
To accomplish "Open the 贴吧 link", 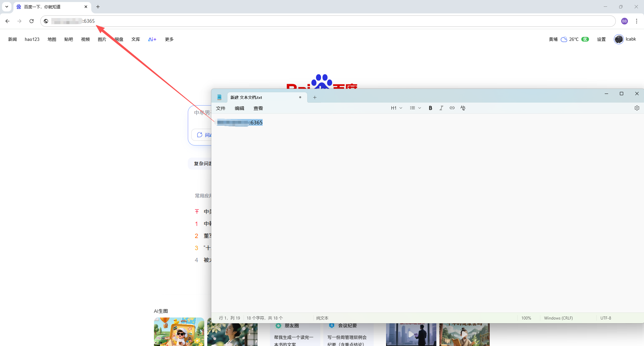I will click(68, 39).
